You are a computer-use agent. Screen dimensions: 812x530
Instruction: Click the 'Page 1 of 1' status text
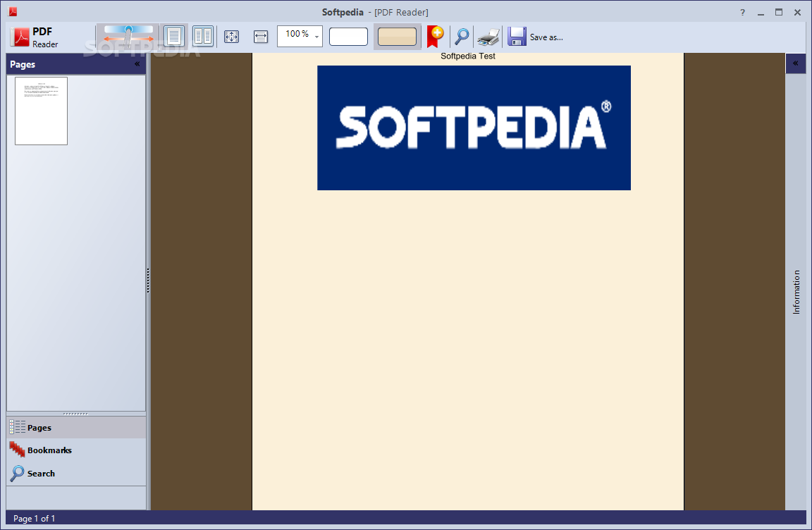point(34,518)
